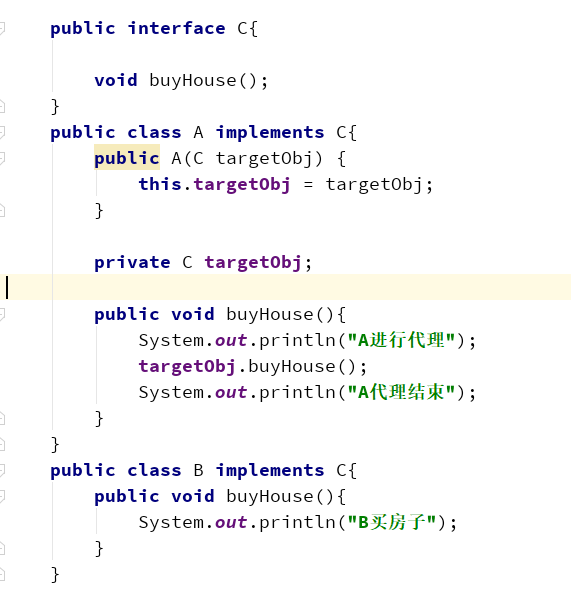Click the string "A进行代理"
This screenshot has height=601, width=571.
[x=401, y=340]
